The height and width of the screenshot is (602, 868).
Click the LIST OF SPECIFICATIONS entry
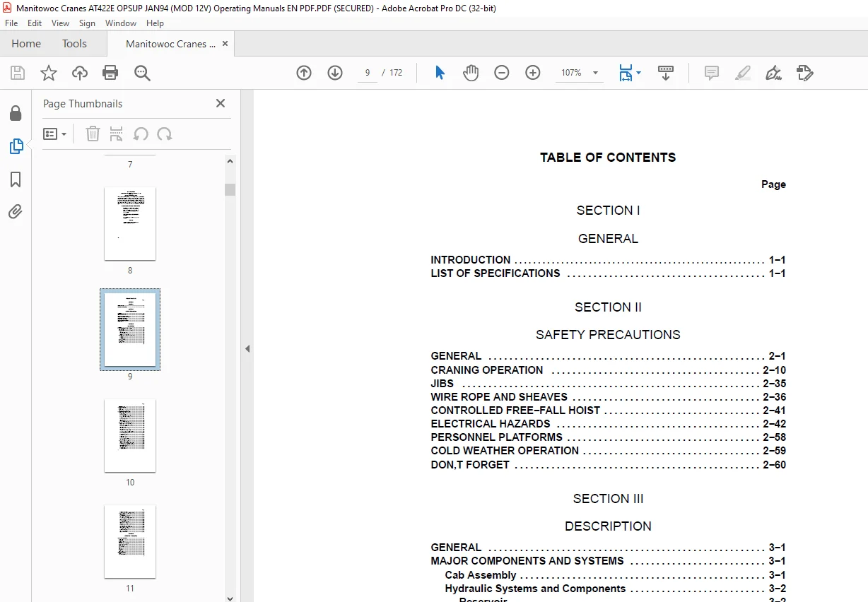coord(608,273)
